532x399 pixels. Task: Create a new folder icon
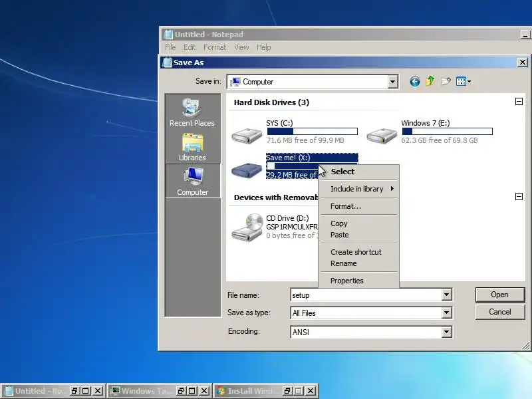[446, 81]
